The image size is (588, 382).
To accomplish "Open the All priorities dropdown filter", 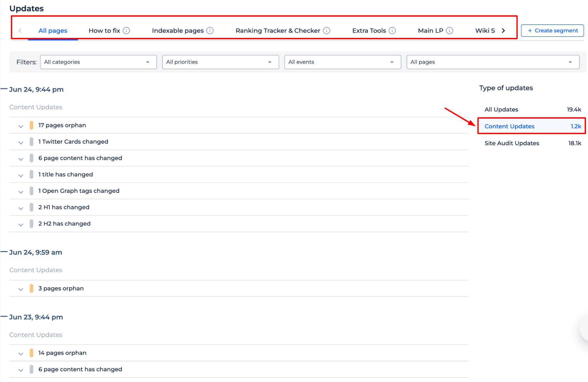I will pos(220,62).
